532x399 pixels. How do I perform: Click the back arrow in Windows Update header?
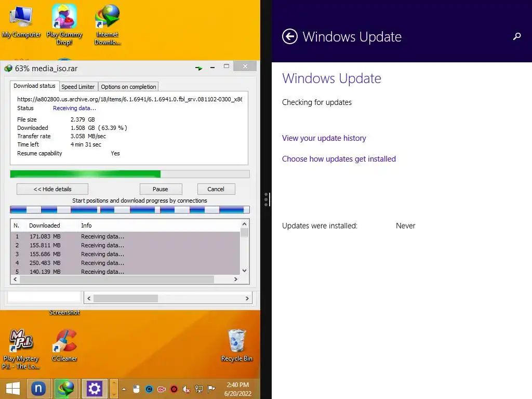[290, 37]
